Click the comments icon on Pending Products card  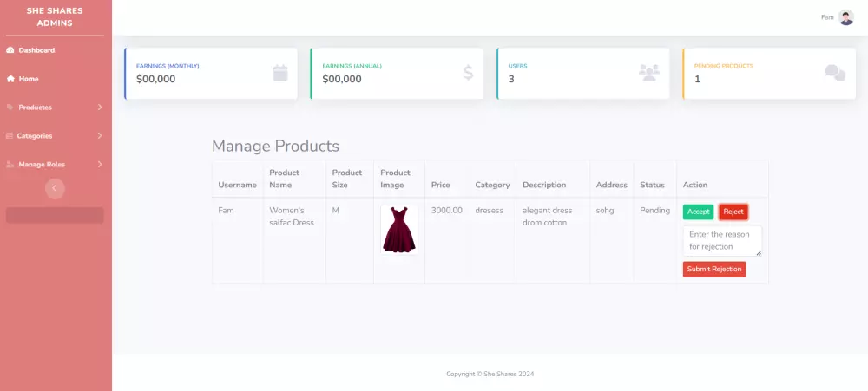835,73
